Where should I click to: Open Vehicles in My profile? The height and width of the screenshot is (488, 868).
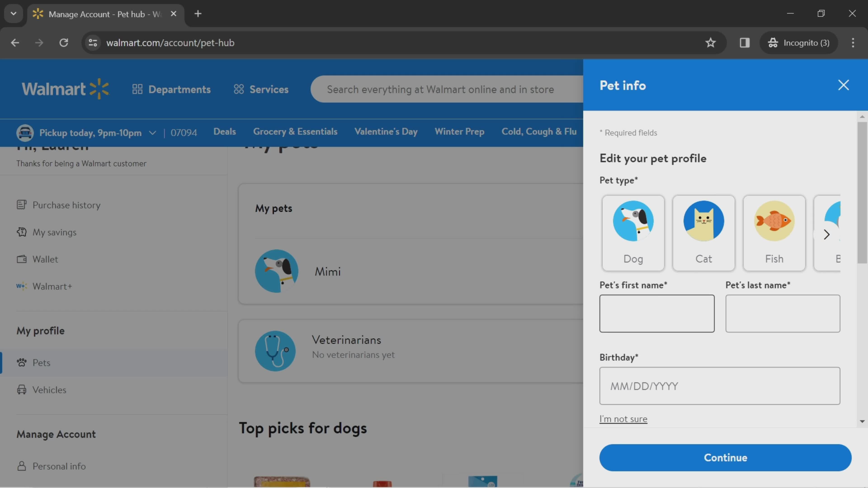tap(49, 390)
